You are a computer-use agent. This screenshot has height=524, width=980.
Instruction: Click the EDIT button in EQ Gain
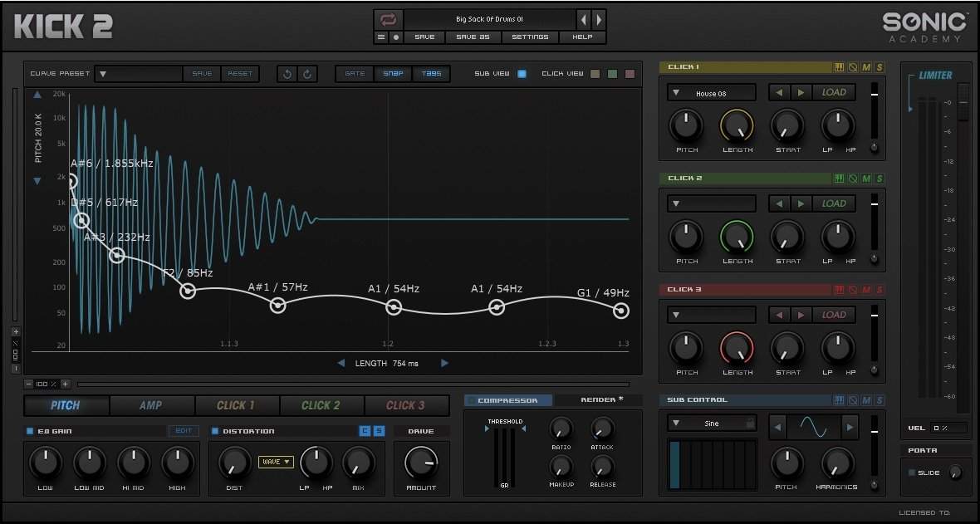[184, 431]
